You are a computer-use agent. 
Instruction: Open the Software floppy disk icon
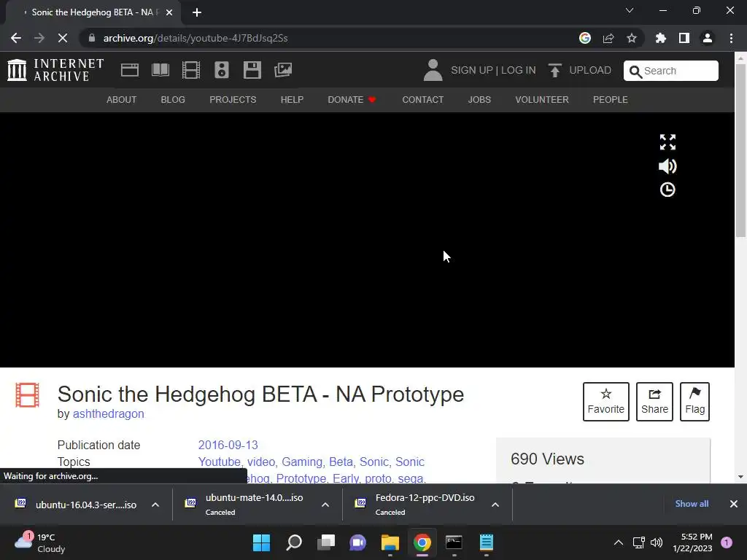pyautogui.click(x=252, y=70)
